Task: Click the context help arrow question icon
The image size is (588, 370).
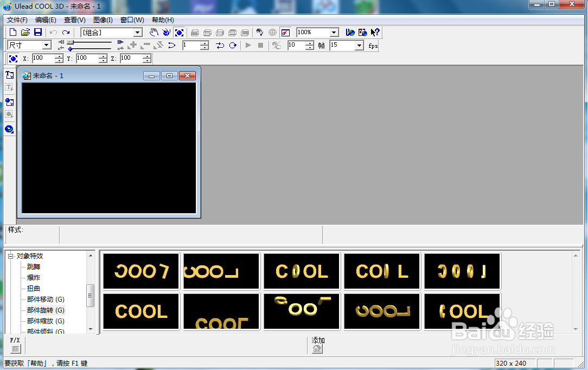Action: tap(375, 33)
